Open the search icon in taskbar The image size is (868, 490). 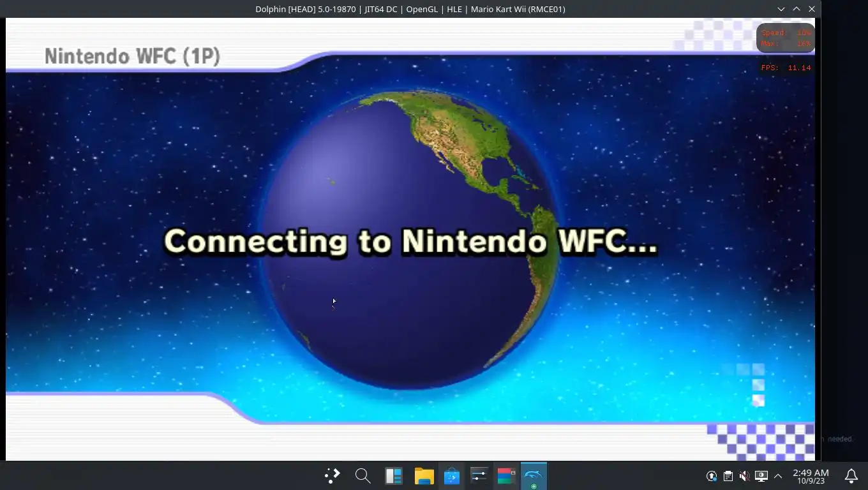(363, 476)
